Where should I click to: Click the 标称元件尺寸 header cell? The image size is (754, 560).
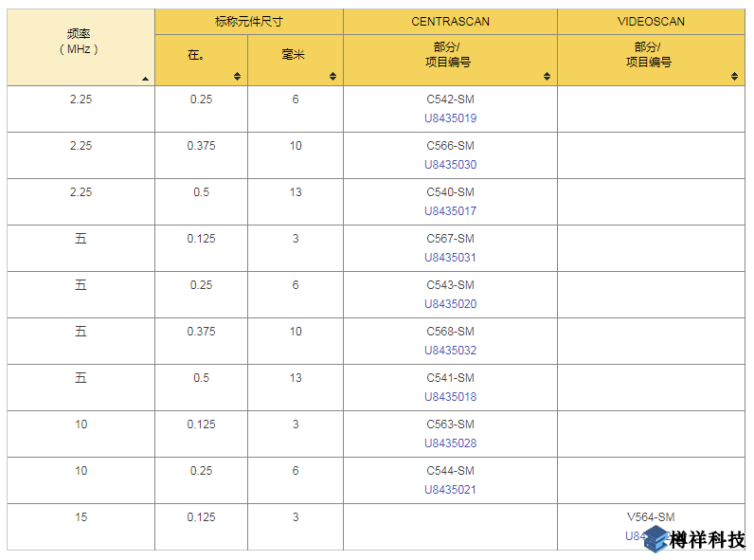pyautogui.click(x=248, y=21)
